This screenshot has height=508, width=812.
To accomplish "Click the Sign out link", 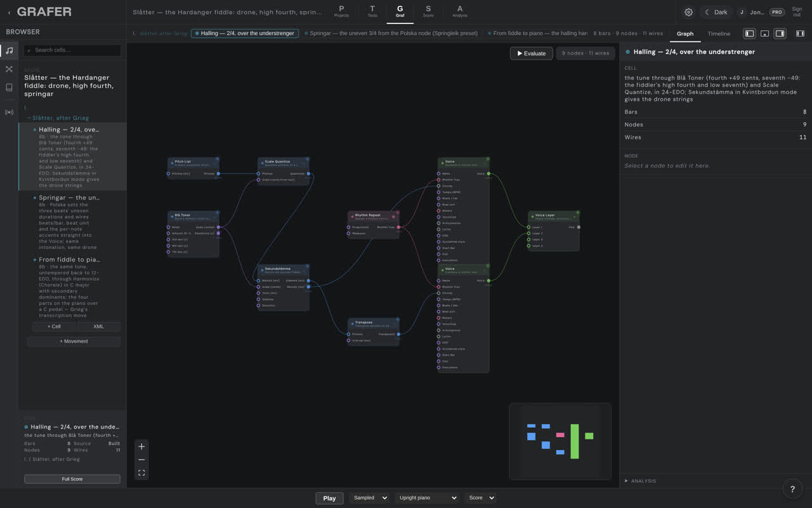I will (x=797, y=12).
